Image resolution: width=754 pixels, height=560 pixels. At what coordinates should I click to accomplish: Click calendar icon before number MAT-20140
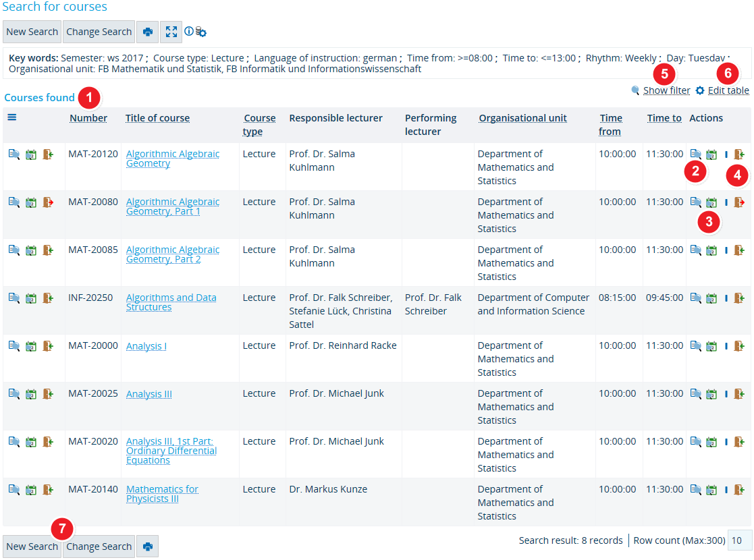[31, 490]
